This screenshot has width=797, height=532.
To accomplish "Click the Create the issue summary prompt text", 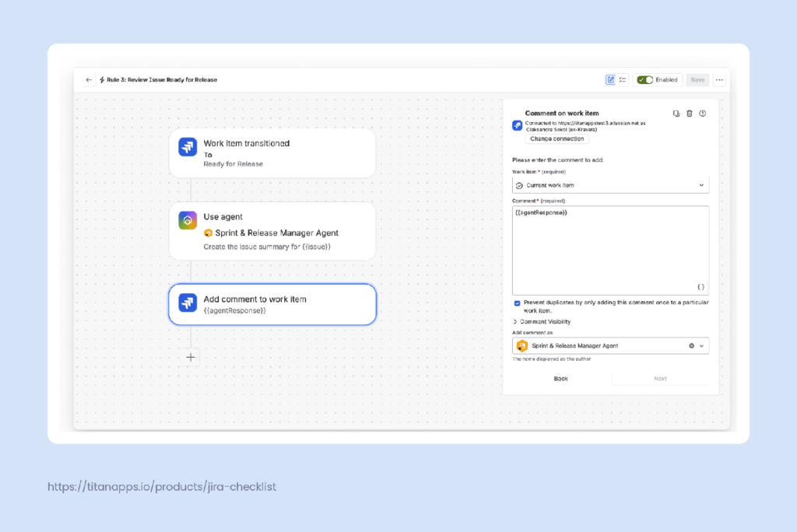I will pyautogui.click(x=267, y=247).
